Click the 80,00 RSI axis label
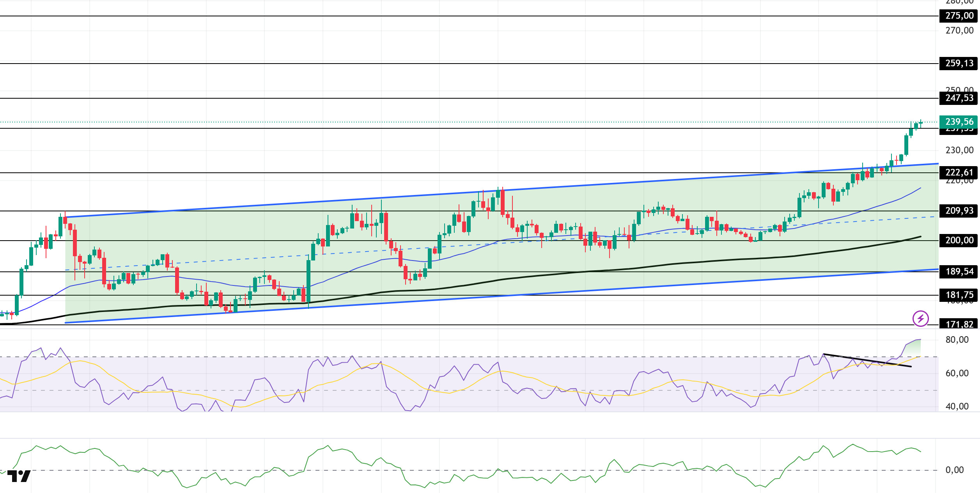 click(957, 340)
